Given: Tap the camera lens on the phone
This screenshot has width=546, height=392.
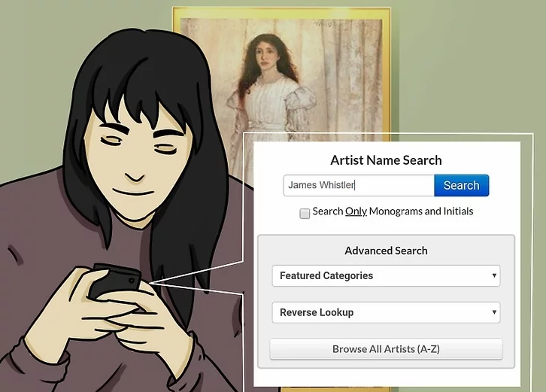Looking at the screenshot, I should tap(132, 280).
